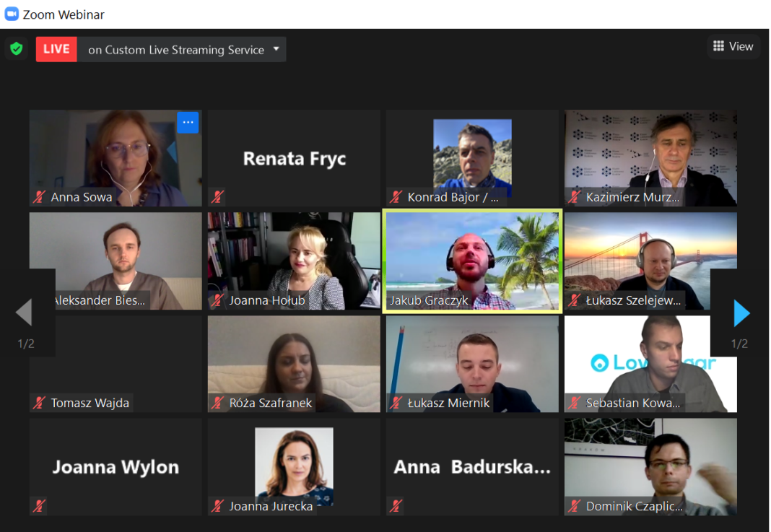The image size is (771, 532).
Task: Click the red LIVE indicator
Action: pos(56,49)
